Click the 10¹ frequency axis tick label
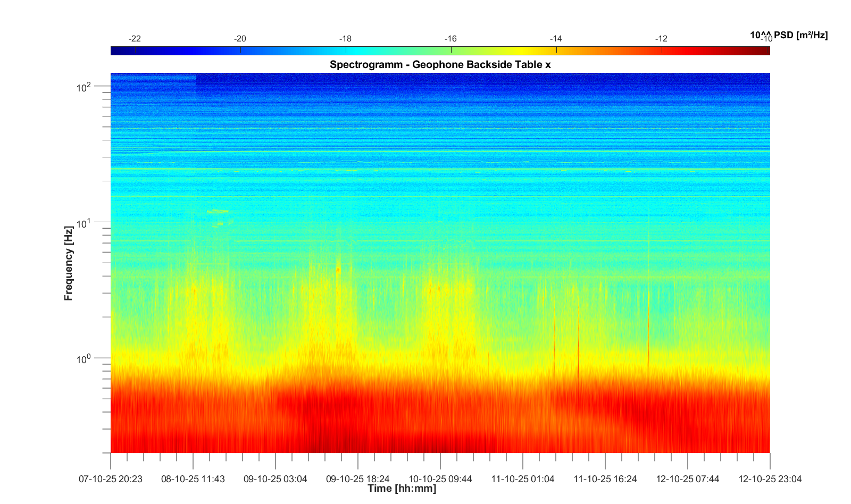This screenshot has width=851, height=504. [84, 223]
